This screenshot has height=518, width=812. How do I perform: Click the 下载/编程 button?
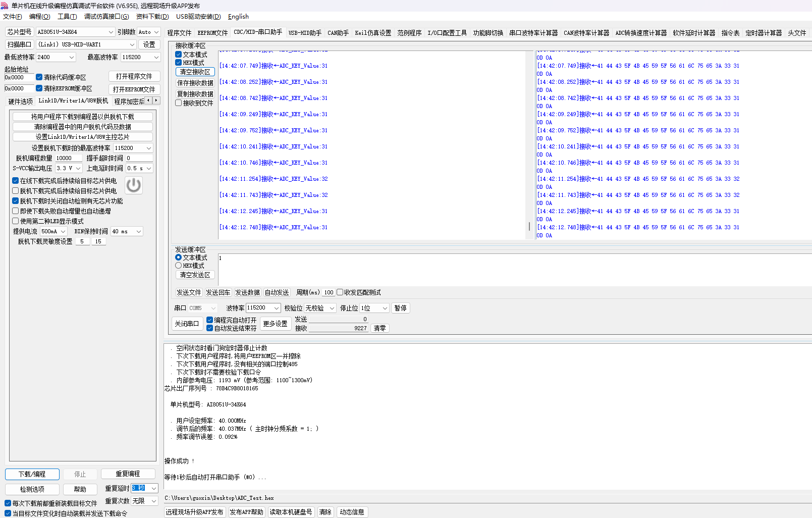[x=32, y=474]
